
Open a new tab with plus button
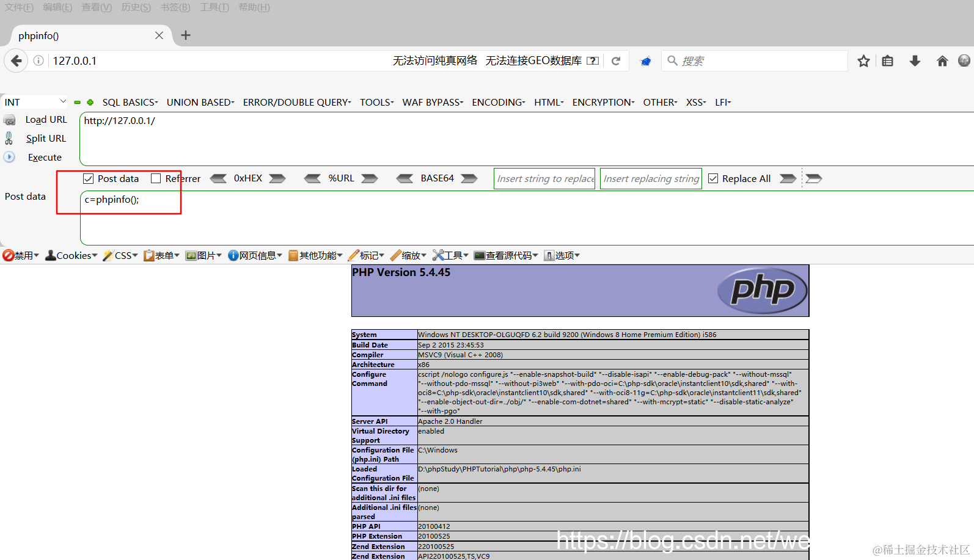(x=186, y=35)
